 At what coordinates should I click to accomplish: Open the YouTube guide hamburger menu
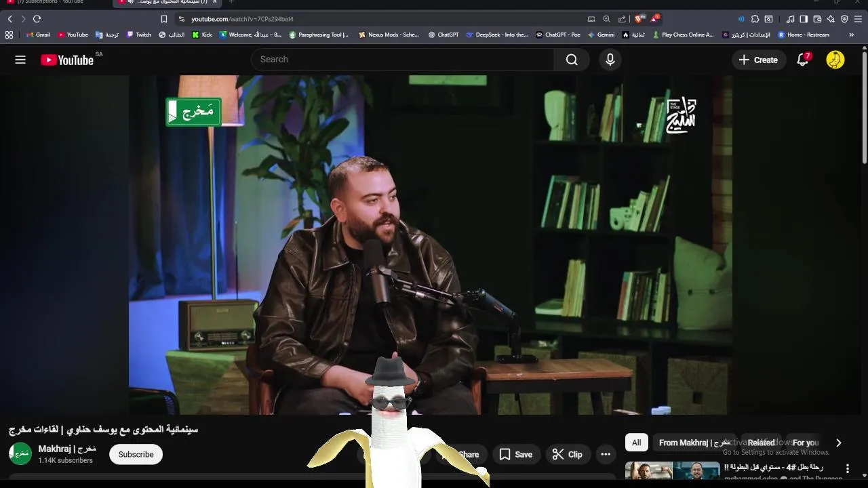(x=20, y=60)
